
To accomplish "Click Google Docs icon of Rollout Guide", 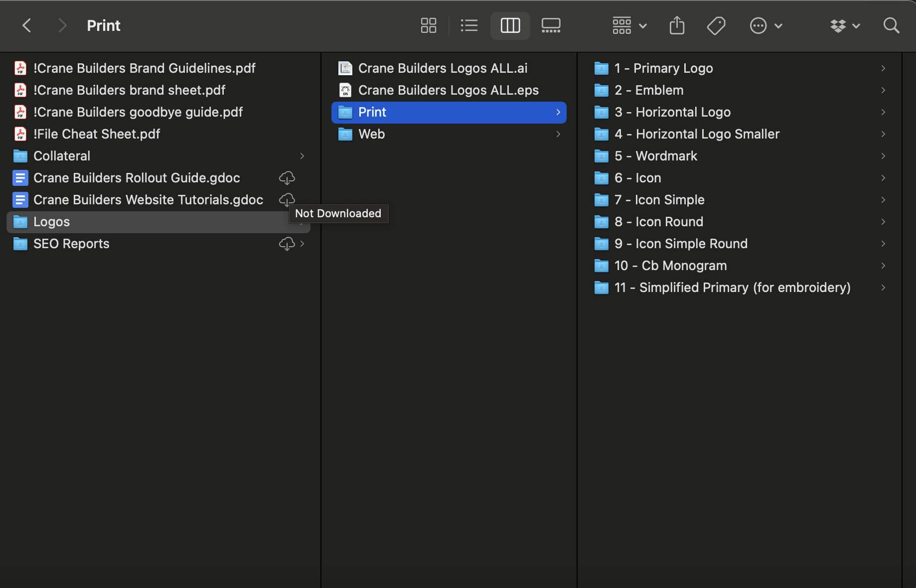I will 20,178.
